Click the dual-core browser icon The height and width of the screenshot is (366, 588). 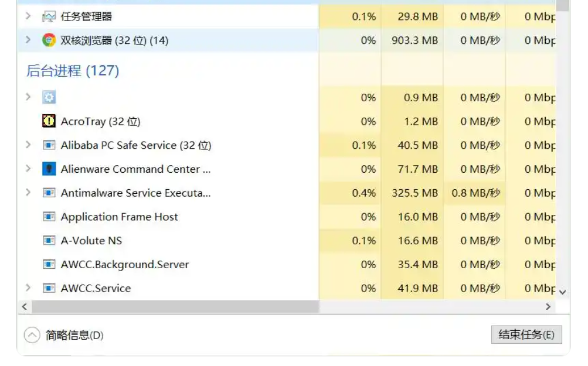[x=49, y=40]
